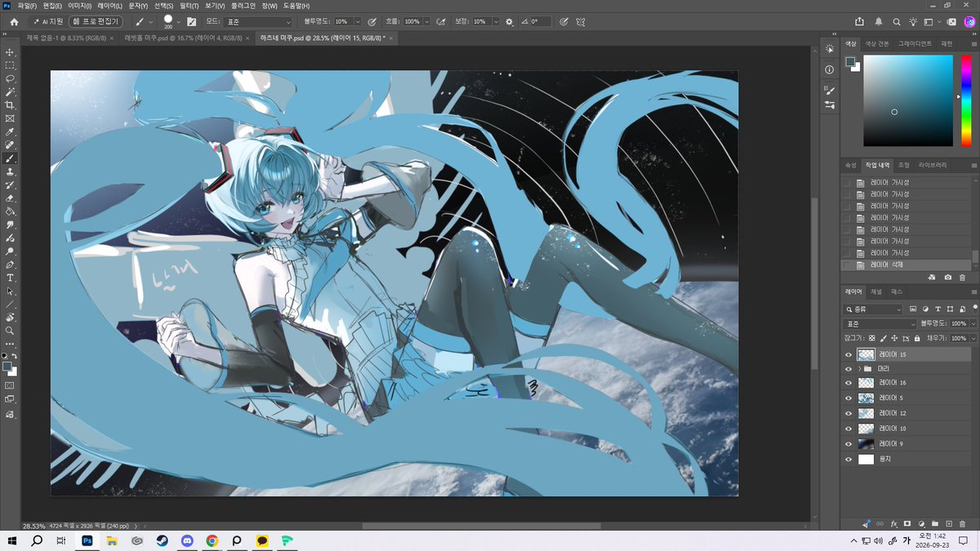Select the Eraser tool
980x551 pixels.
[x=10, y=198]
